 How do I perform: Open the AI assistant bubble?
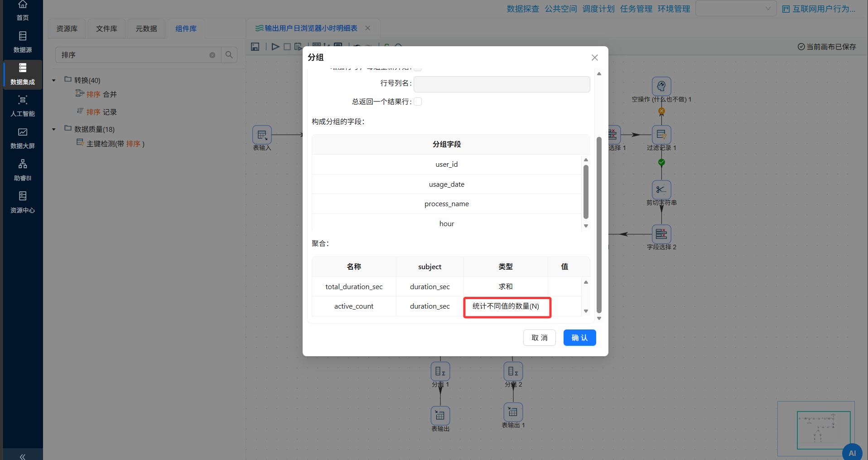point(852,452)
